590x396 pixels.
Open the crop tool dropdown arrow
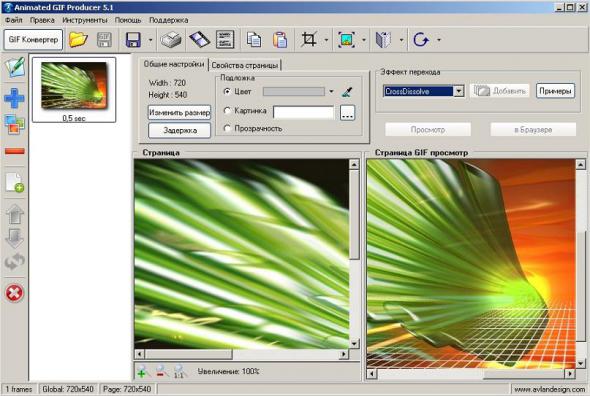click(x=326, y=40)
